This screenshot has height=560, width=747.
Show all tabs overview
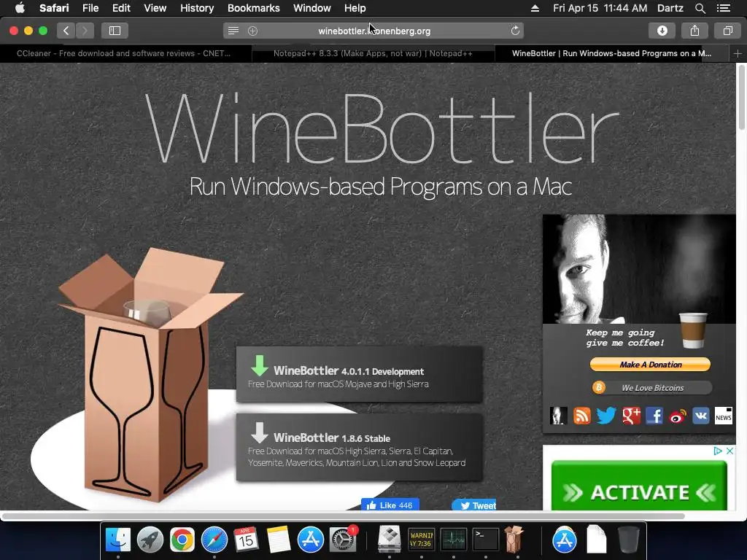(x=727, y=31)
